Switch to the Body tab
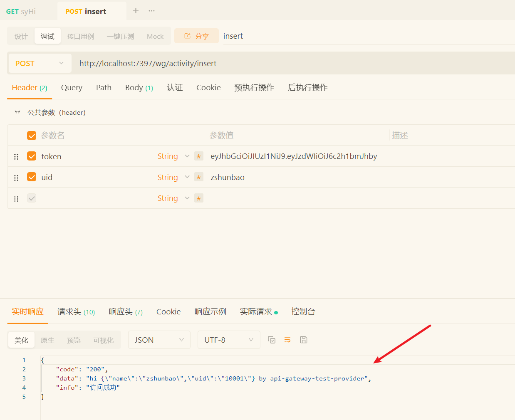This screenshot has width=515, height=420. (x=139, y=88)
